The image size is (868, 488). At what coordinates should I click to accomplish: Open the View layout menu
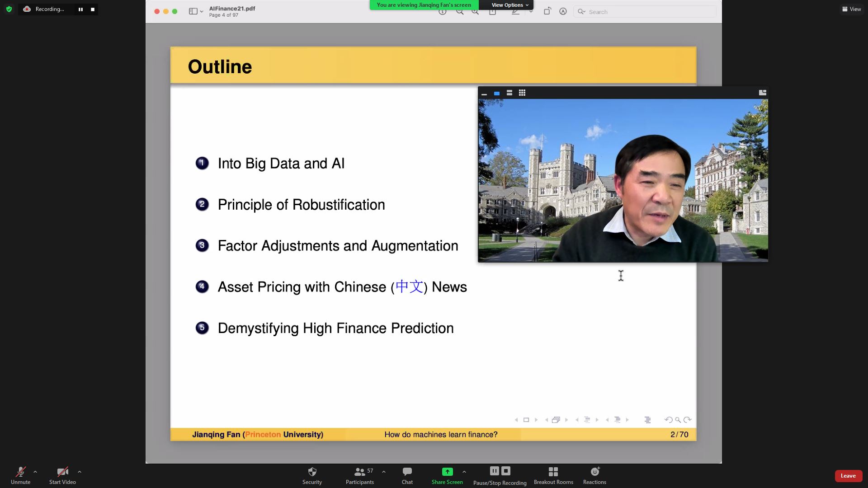pos(851,9)
